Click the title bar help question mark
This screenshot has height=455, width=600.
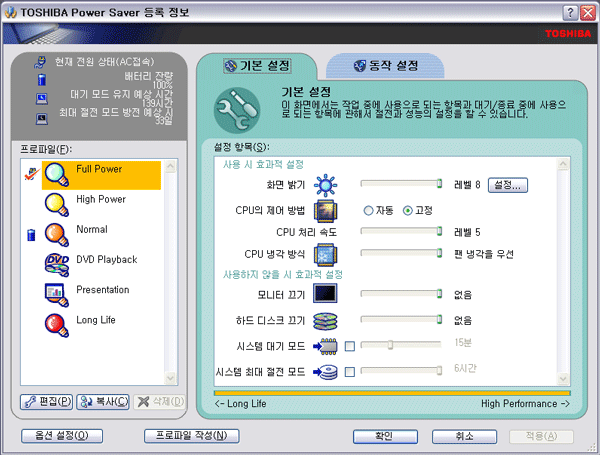coord(570,13)
